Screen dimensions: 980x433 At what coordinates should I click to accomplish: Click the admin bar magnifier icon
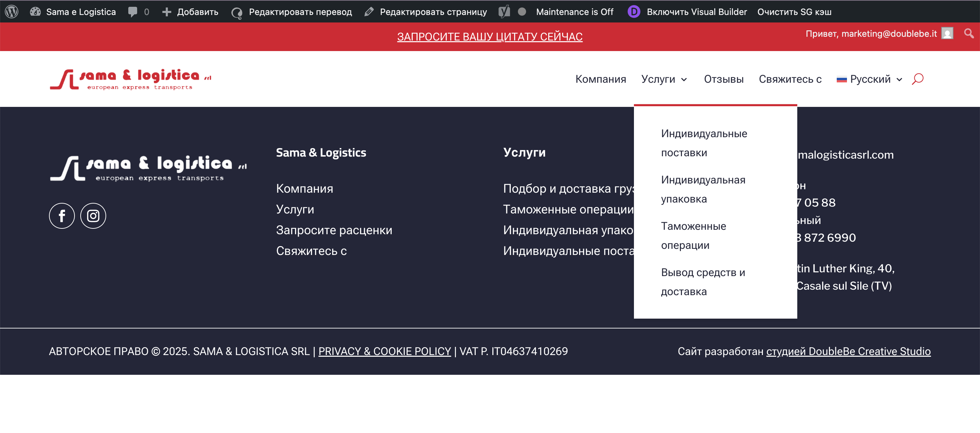[x=968, y=33]
